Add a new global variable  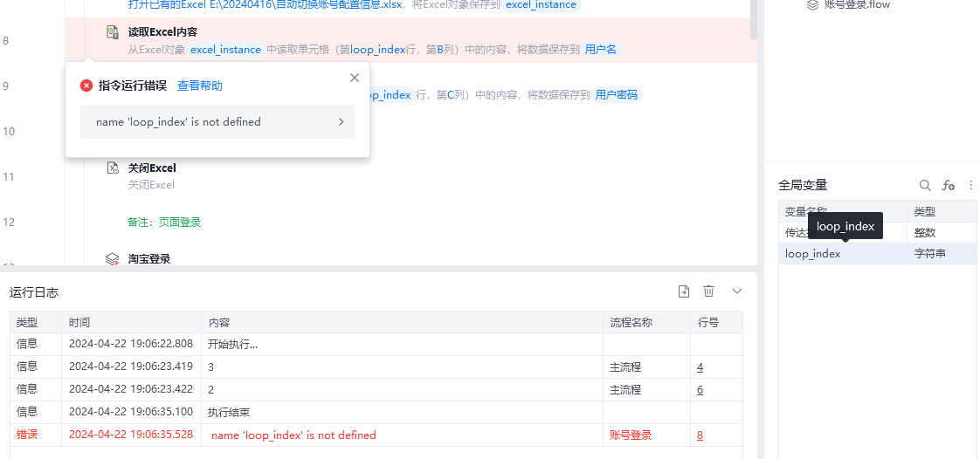pos(949,185)
